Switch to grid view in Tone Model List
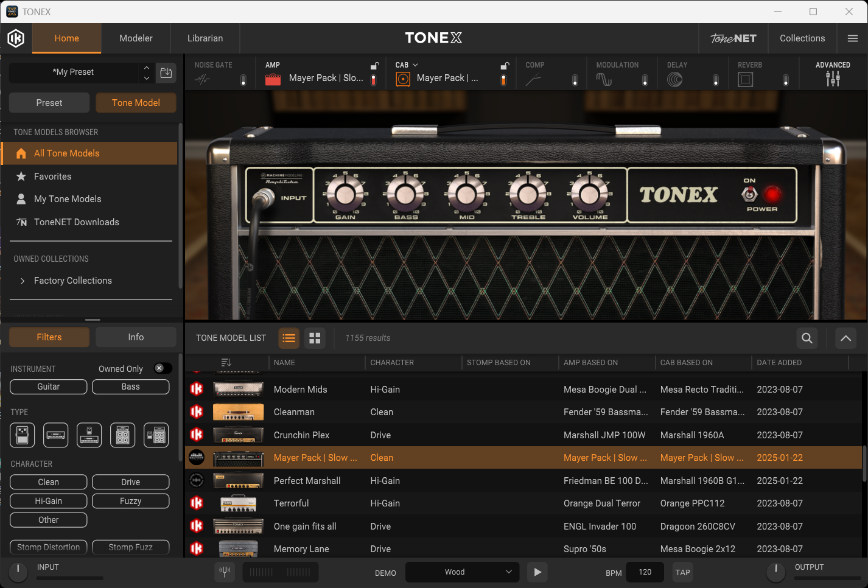This screenshot has width=868, height=588. click(x=315, y=338)
